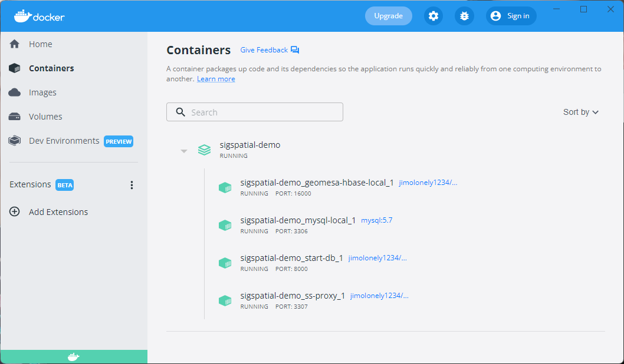The image size is (624, 364).
Task: Click the PREVIEW badge
Action: pyautogui.click(x=118, y=141)
